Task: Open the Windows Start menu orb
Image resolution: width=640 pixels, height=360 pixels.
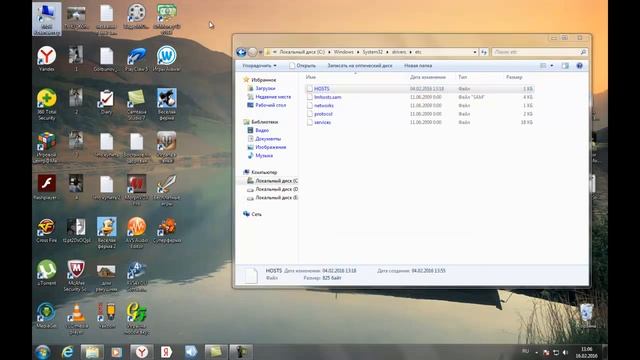Action: 42,352
